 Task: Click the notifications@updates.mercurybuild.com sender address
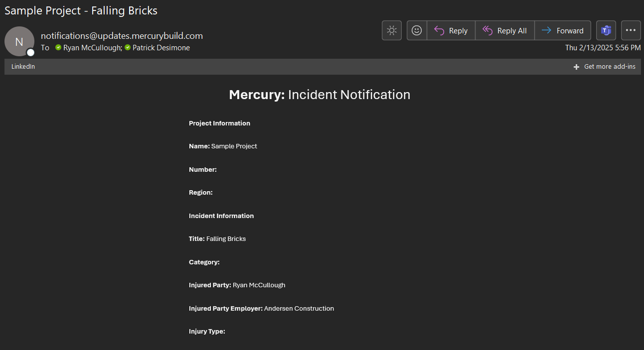[x=122, y=36]
